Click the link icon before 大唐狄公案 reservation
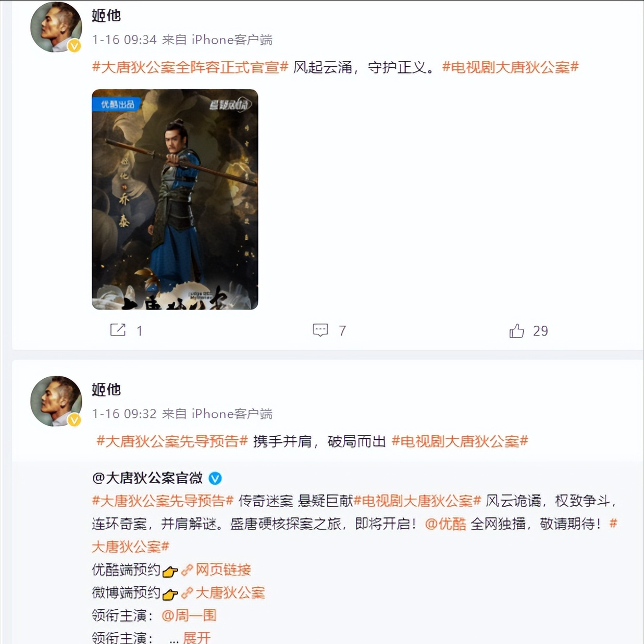 (x=187, y=593)
